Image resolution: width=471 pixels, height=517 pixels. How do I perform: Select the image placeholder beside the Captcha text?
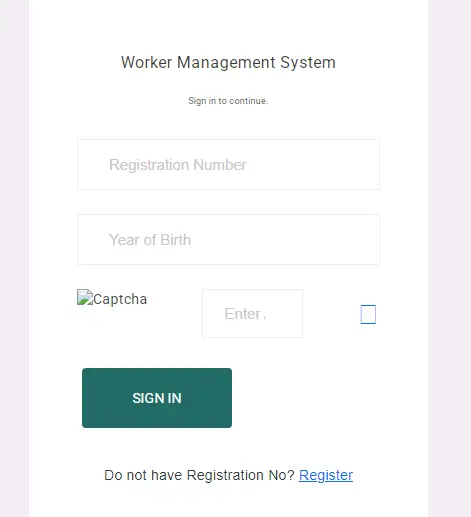point(85,297)
